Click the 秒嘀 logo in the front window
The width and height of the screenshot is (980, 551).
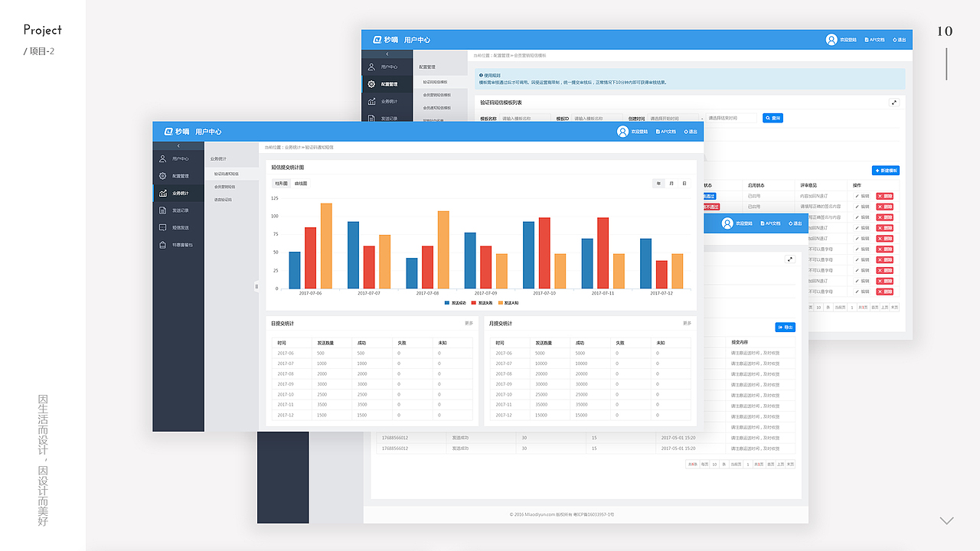point(177,132)
